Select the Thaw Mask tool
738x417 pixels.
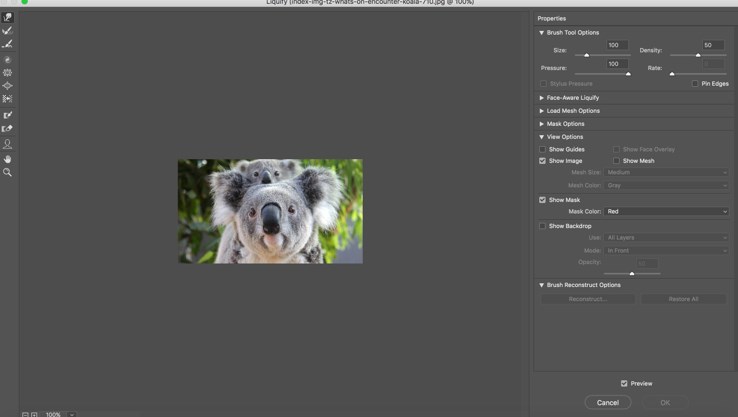8,128
